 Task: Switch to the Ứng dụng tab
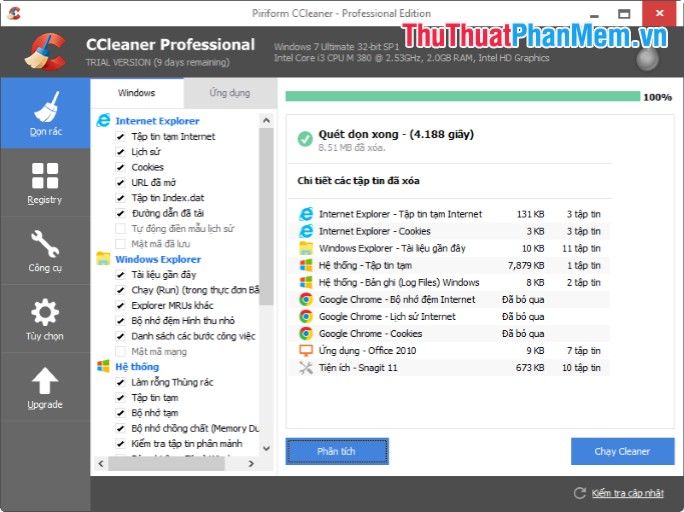click(x=230, y=93)
